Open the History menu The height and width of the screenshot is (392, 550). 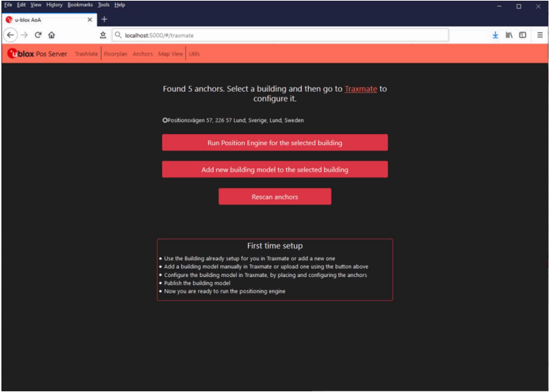[54, 5]
